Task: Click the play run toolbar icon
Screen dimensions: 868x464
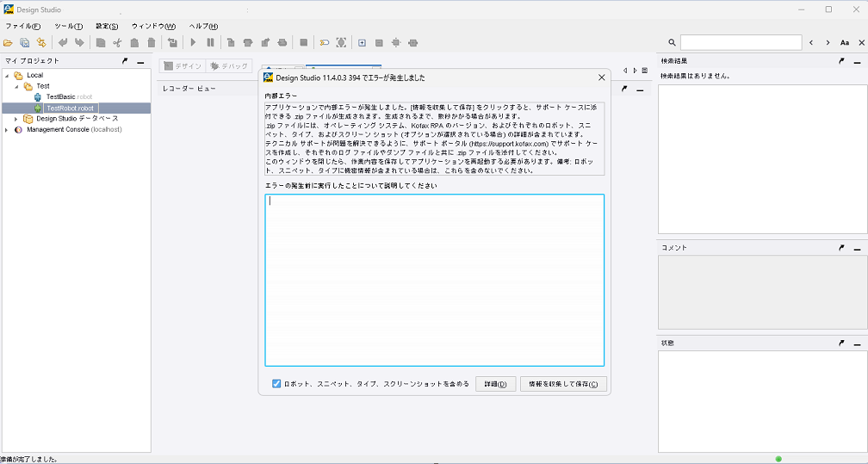Action: (x=193, y=43)
